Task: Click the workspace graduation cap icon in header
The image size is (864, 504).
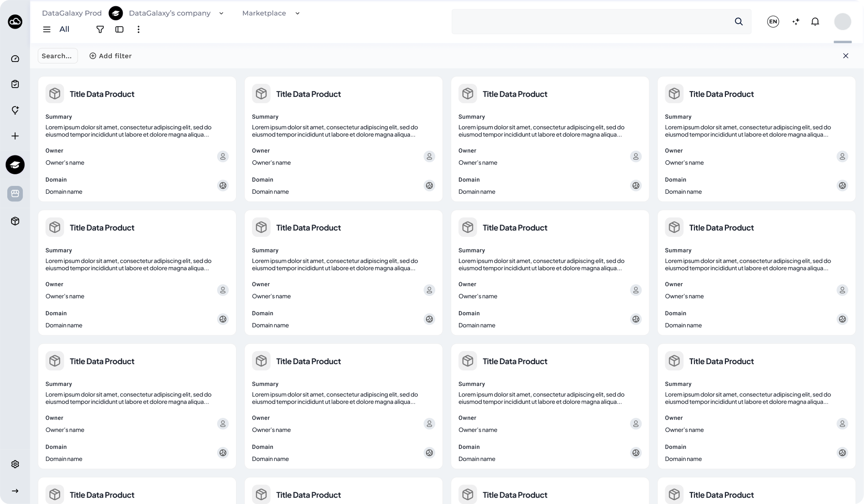Action: (x=115, y=13)
